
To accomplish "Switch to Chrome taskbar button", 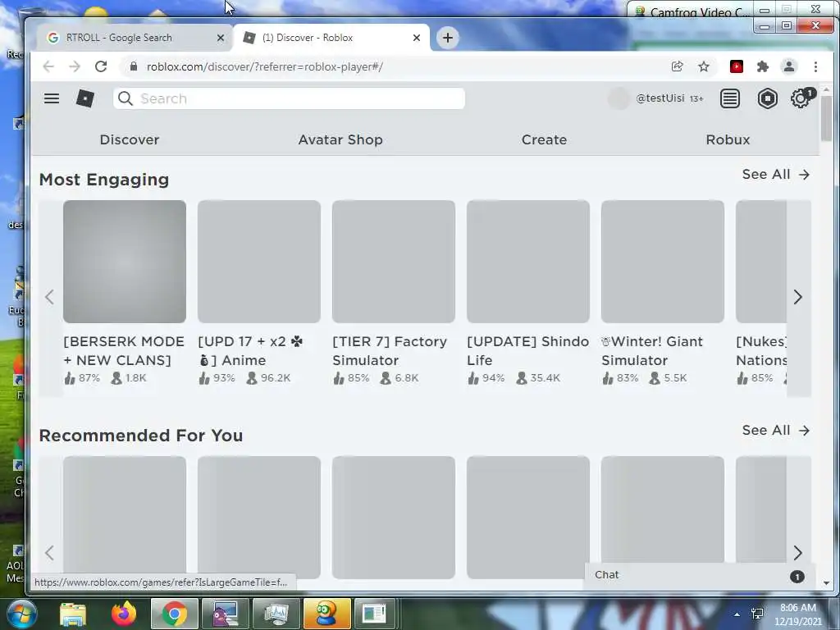I will (x=174, y=614).
